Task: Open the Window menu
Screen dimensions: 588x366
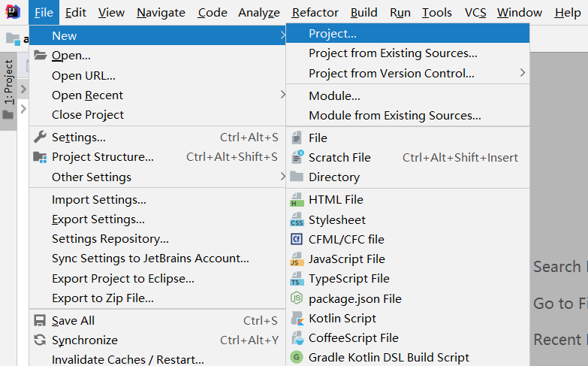Action: point(520,13)
